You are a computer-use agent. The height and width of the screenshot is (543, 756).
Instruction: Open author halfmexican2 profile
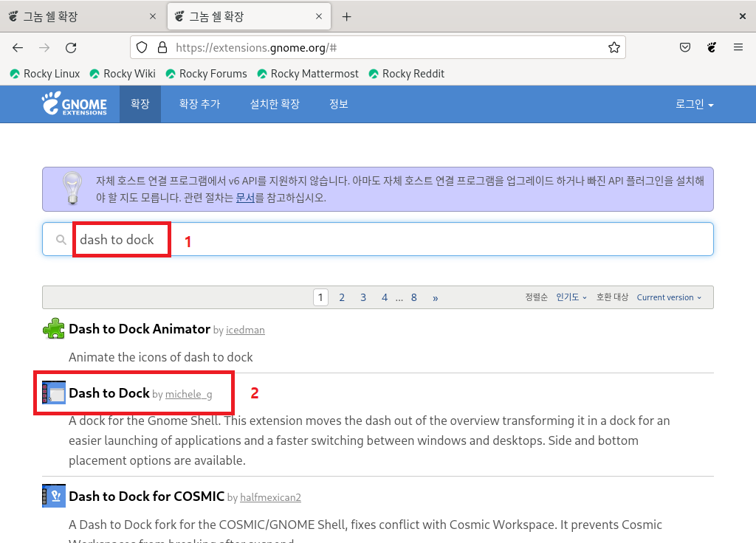coord(270,497)
